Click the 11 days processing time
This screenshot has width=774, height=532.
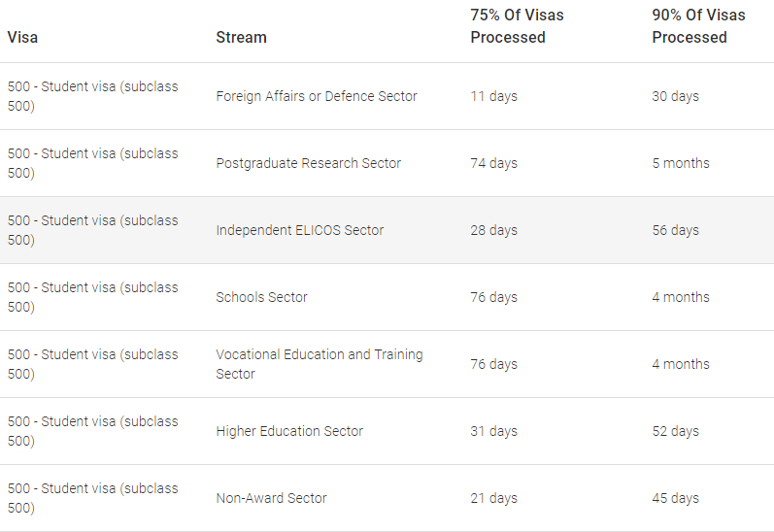point(493,96)
